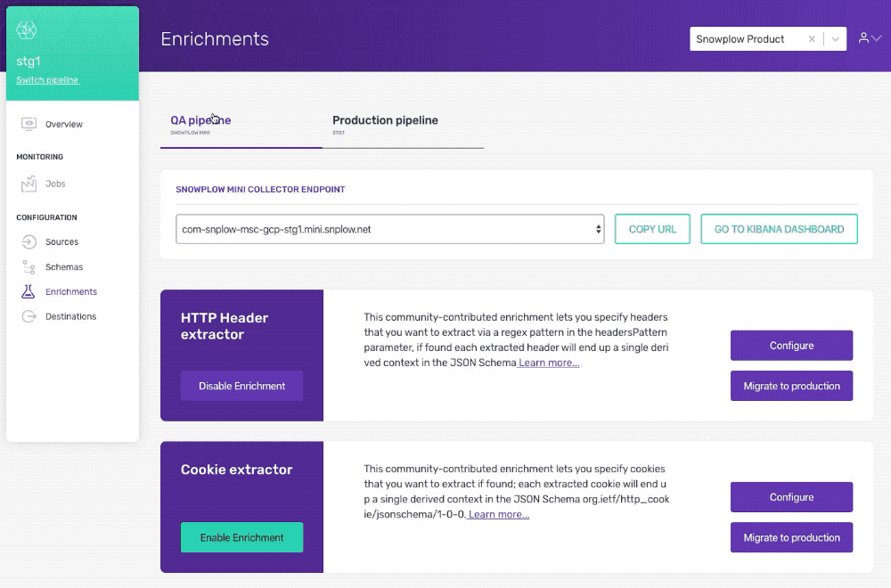Configure the HTTP Header extractor
The width and height of the screenshot is (891, 588).
click(x=791, y=346)
